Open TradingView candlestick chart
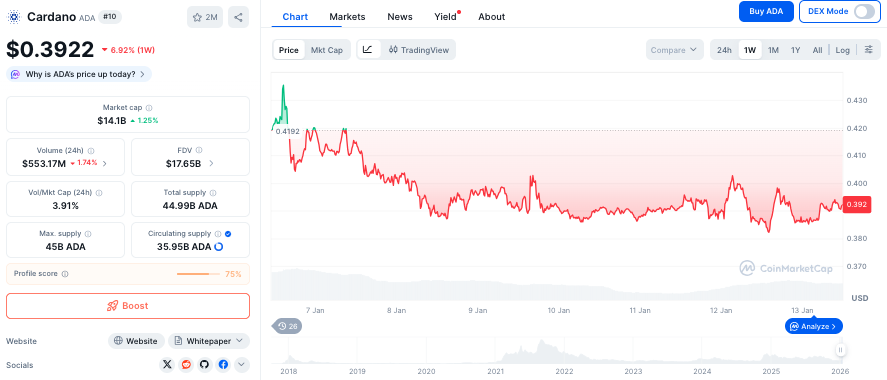887x380 pixels. point(419,50)
